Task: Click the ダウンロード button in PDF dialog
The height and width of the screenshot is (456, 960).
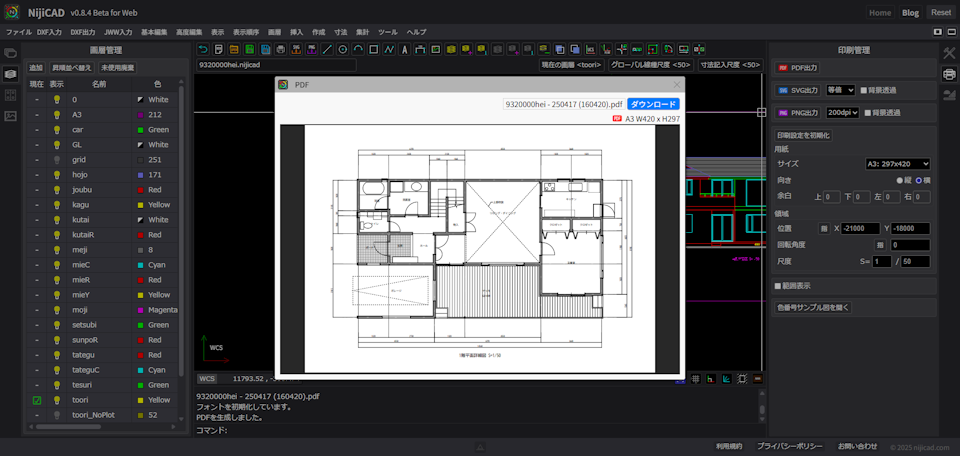Action: 653,104
